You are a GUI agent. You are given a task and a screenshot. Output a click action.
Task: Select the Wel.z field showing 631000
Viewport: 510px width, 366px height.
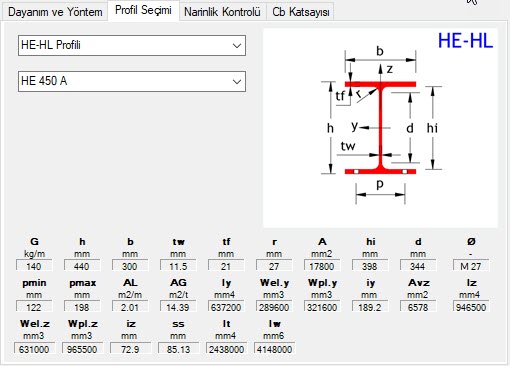(x=34, y=349)
